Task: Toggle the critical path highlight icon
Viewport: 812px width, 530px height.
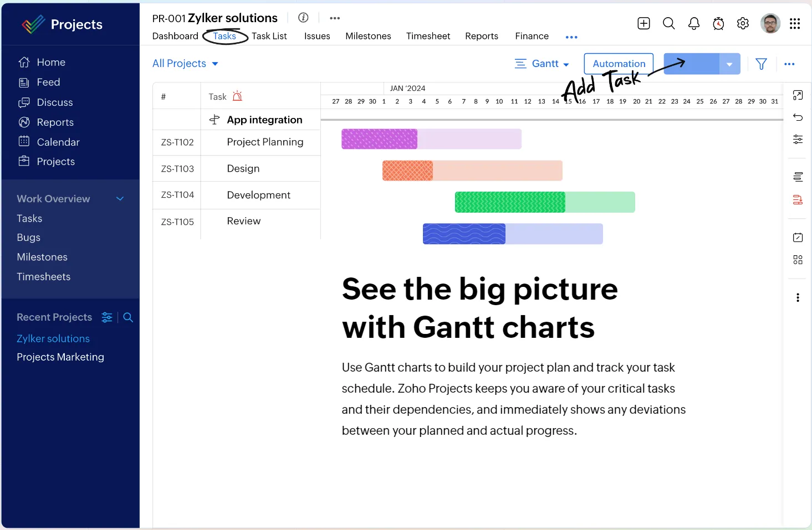Action: coord(798,200)
